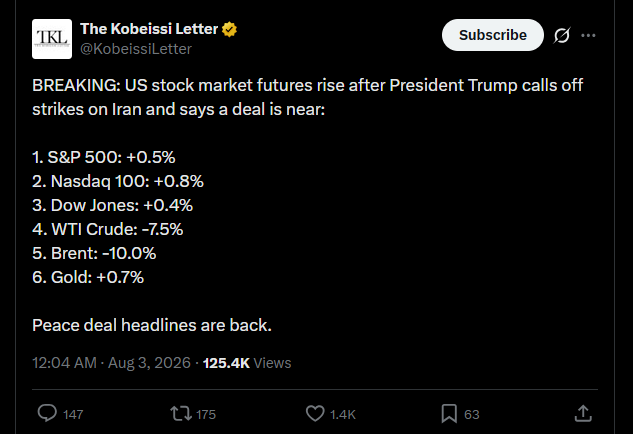Click the 147 replies count
Image resolution: width=633 pixels, height=434 pixels.
pos(73,415)
